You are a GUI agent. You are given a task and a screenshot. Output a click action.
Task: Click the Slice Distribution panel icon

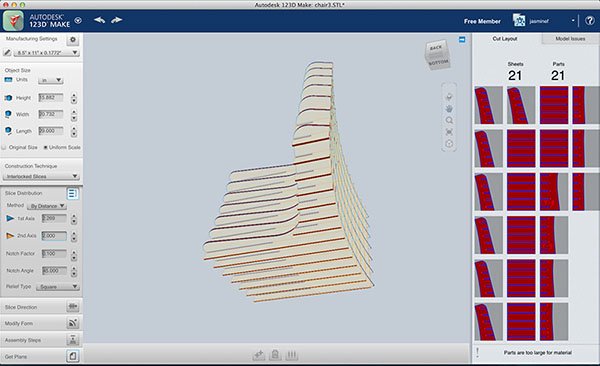(x=72, y=194)
